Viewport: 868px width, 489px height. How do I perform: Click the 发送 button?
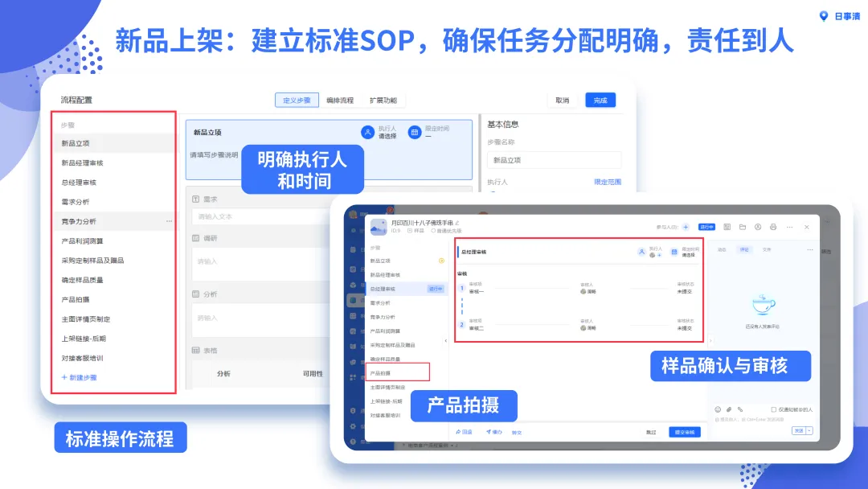tap(799, 431)
